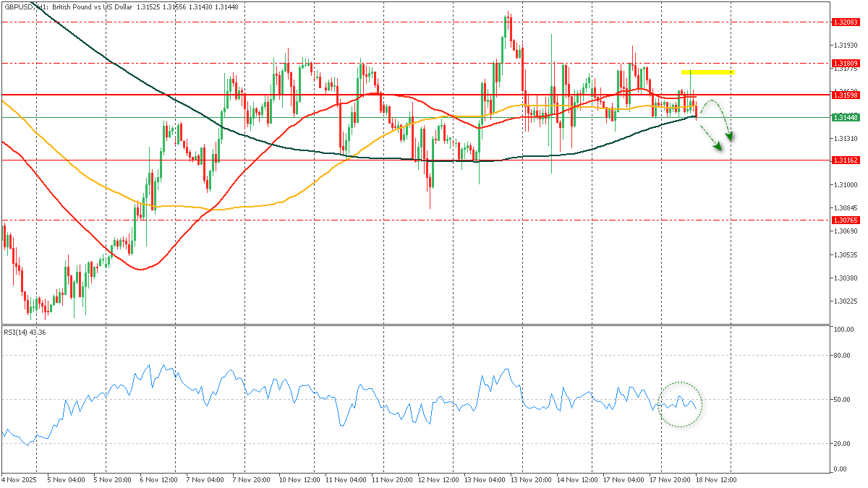Select the 18 Nov 12:00 time label
Viewport: 868px width, 488px height.
(718, 479)
